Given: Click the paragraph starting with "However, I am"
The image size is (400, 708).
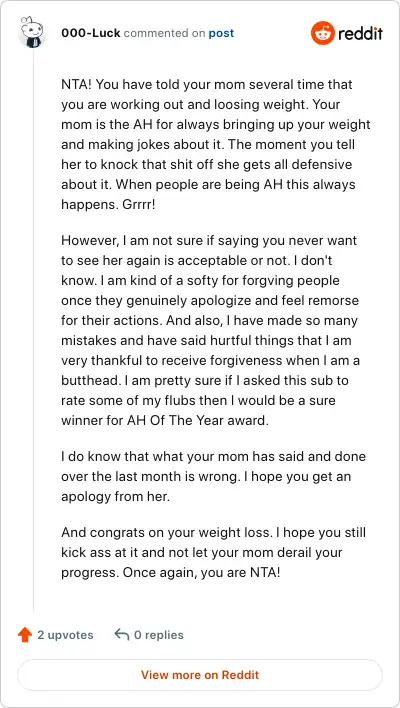Looking at the screenshot, I should (211, 330).
